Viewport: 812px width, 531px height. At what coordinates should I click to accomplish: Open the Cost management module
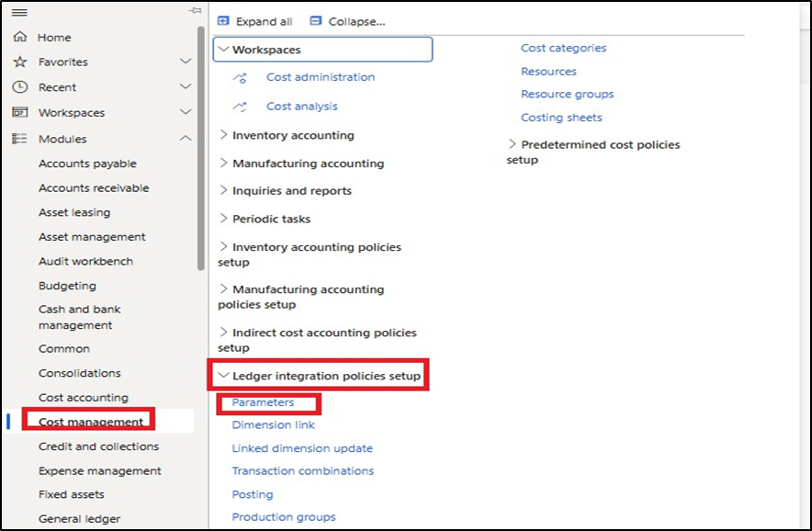click(91, 422)
